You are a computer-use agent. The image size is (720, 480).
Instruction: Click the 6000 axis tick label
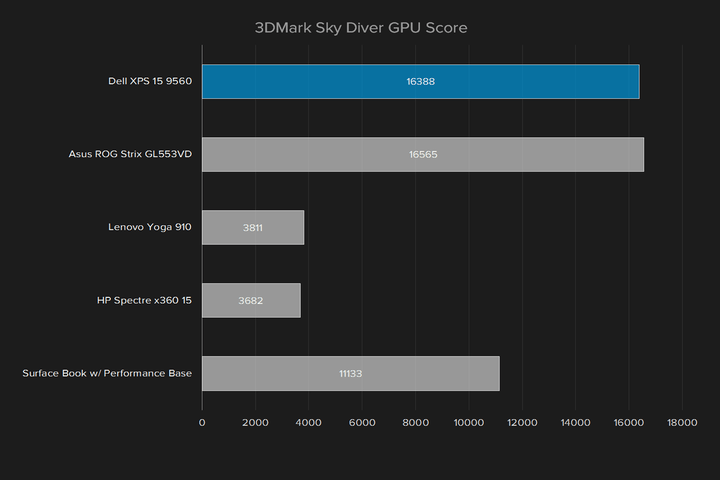pyautogui.click(x=362, y=423)
